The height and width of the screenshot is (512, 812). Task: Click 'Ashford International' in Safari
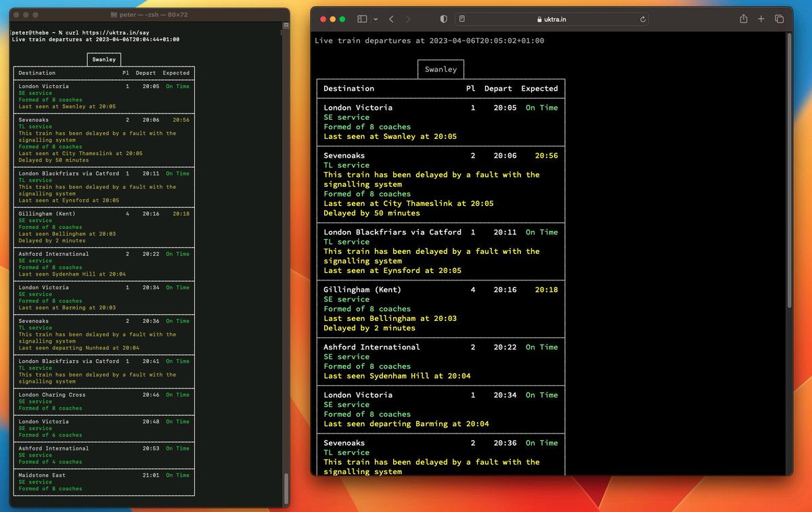coord(371,347)
